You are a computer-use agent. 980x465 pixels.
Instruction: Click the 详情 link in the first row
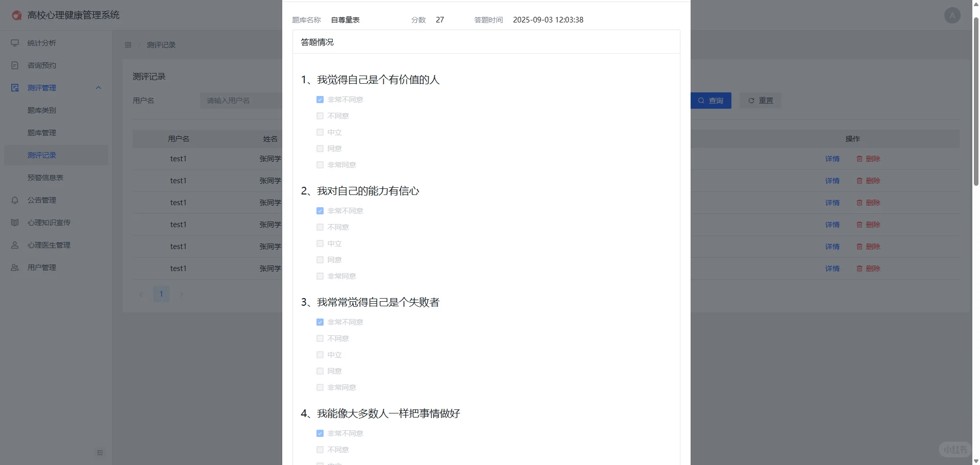point(832,159)
